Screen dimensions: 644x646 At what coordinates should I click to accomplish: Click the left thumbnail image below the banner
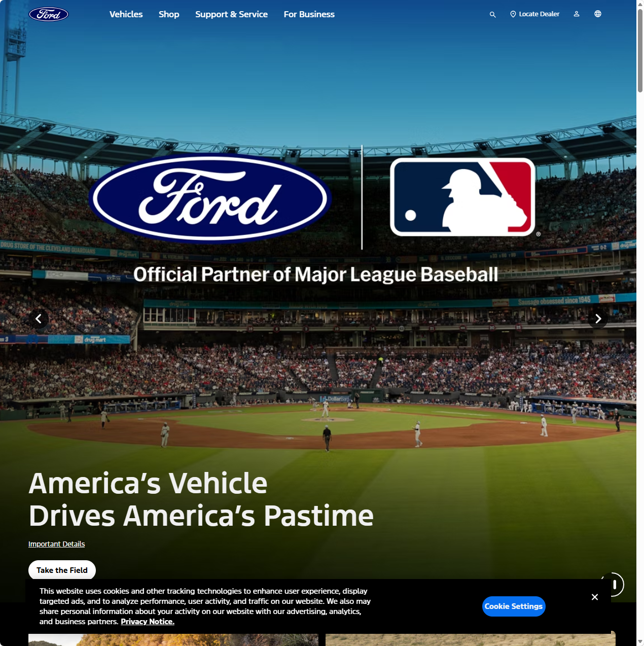pos(173,639)
